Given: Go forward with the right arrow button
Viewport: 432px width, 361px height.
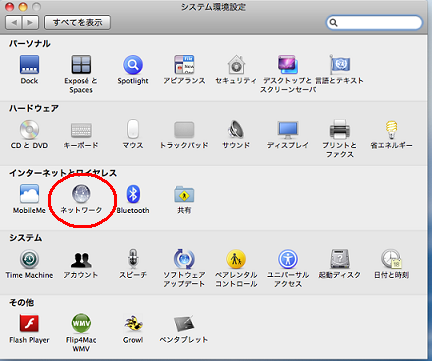Looking at the screenshot, I should pyautogui.click(x=30, y=22).
